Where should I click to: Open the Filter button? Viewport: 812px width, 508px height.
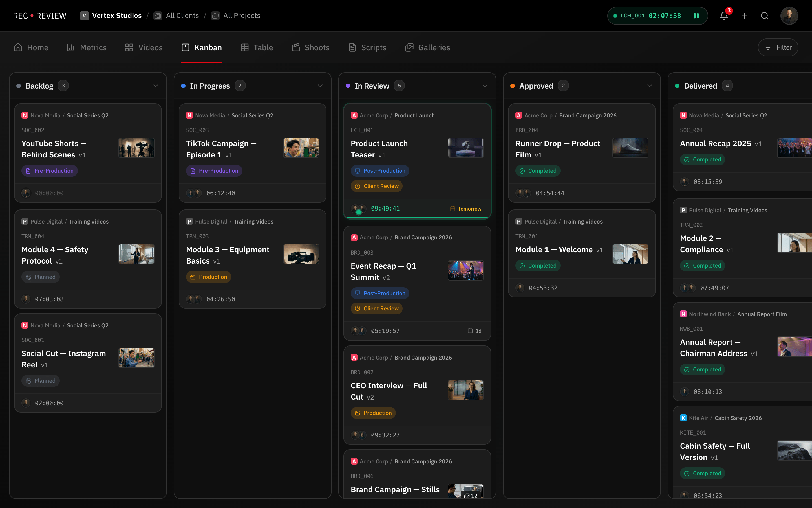pyautogui.click(x=778, y=47)
